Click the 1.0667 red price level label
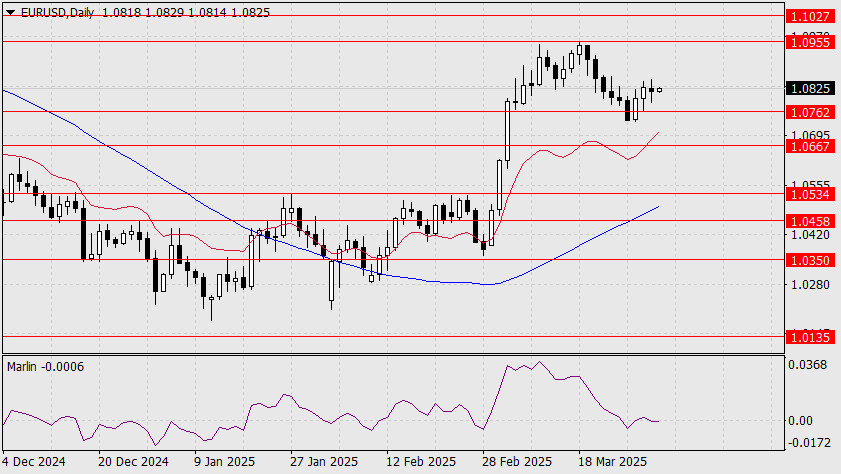This screenshot has height=474, width=841. (810, 146)
